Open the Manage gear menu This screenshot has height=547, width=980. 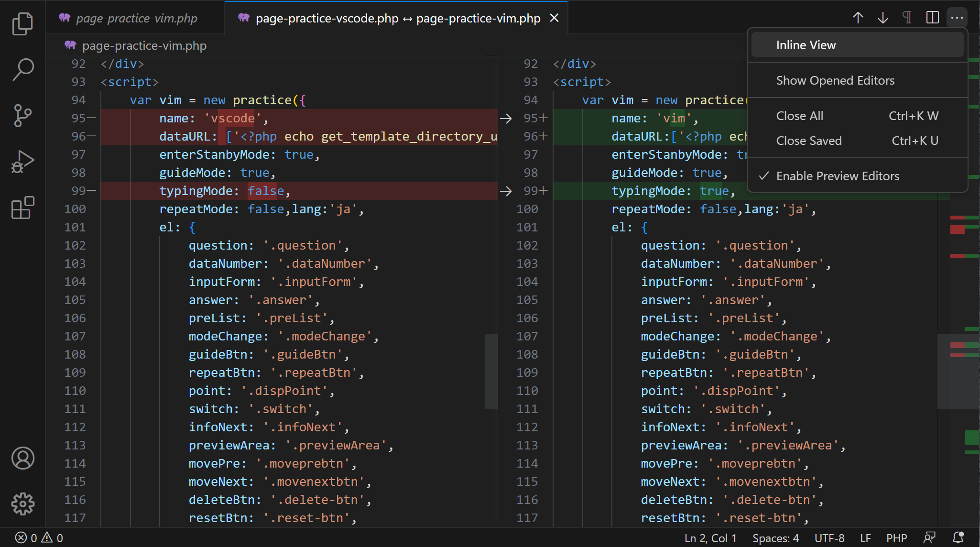pos(22,504)
